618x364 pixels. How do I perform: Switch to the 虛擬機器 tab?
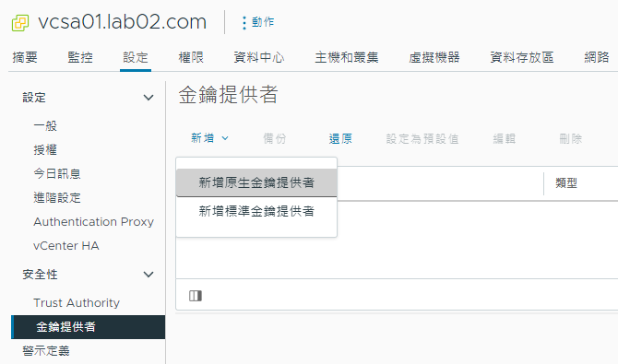pyautogui.click(x=434, y=57)
